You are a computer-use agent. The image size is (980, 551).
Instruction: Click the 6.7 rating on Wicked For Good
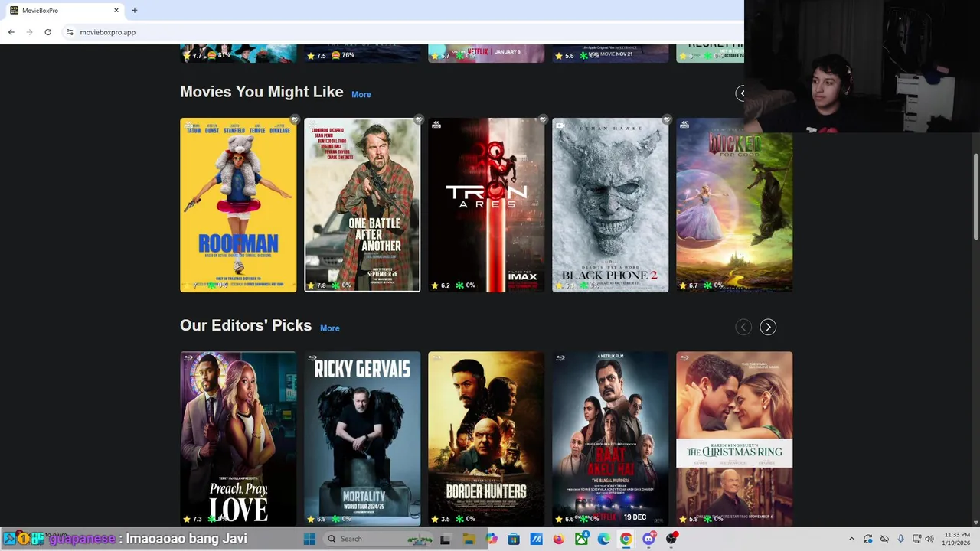coord(688,285)
